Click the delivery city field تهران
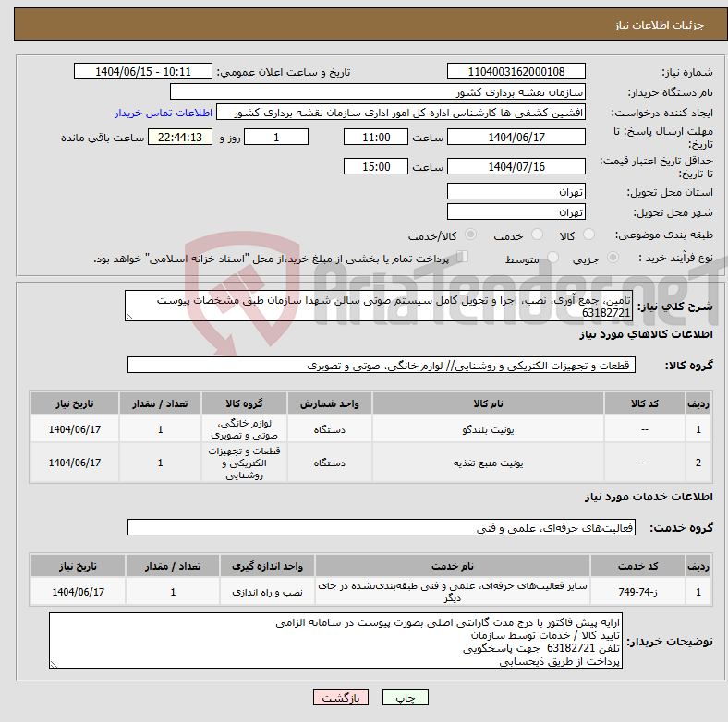Viewport: 728px width, 722px height. 516,211
